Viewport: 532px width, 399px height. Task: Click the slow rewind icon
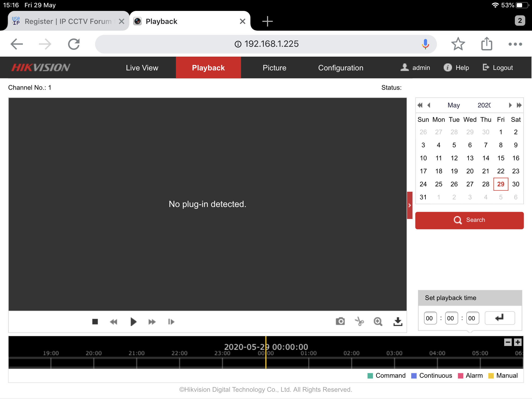(x=114, y=322)
